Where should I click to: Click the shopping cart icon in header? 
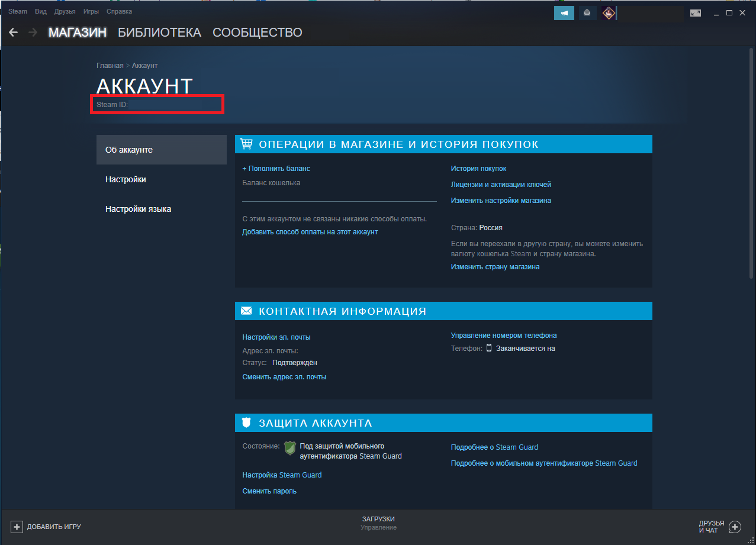pyautogui.click(x=247, y=144)
